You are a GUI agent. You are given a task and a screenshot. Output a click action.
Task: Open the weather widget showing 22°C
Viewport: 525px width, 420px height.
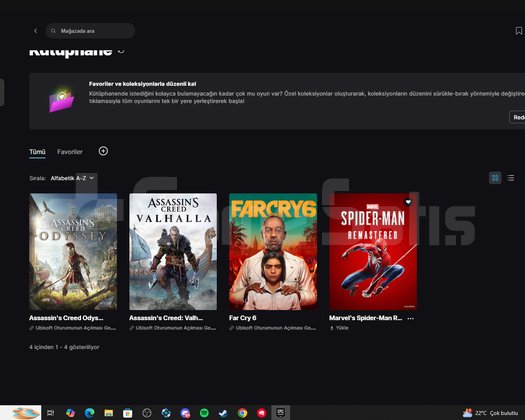491,413
